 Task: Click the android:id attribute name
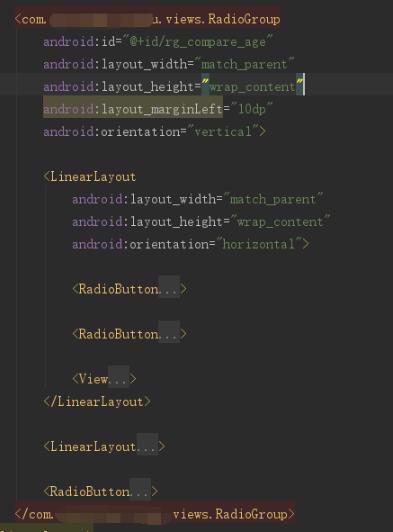79,42
